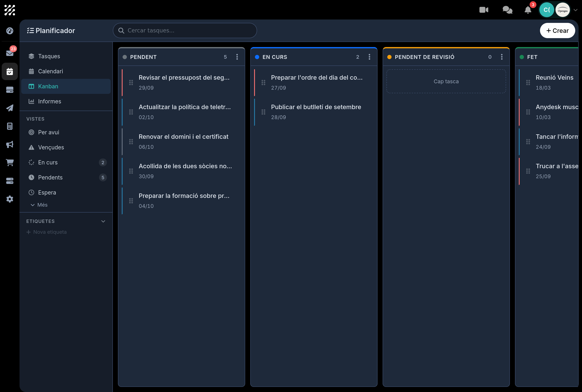Show the Pendents view

66,177
